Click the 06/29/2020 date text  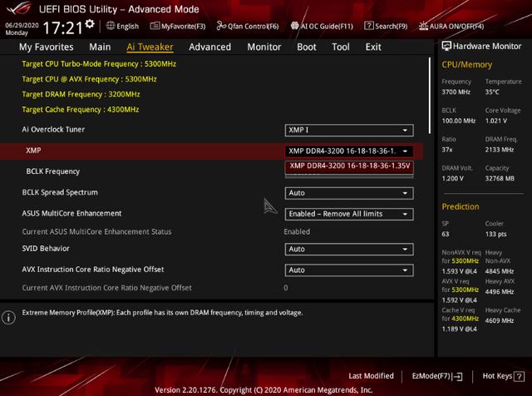pyautogui.click(x=22, y=25)
